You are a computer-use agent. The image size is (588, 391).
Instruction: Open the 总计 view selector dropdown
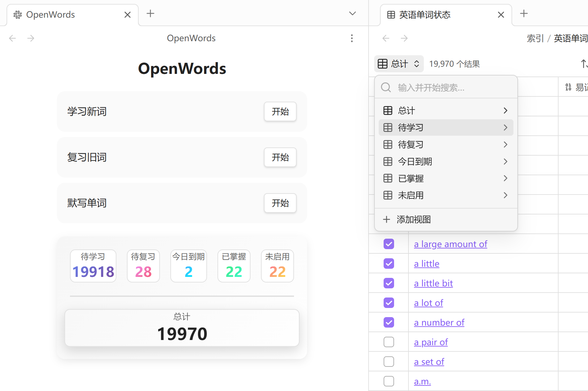click(x=399, y=64)
